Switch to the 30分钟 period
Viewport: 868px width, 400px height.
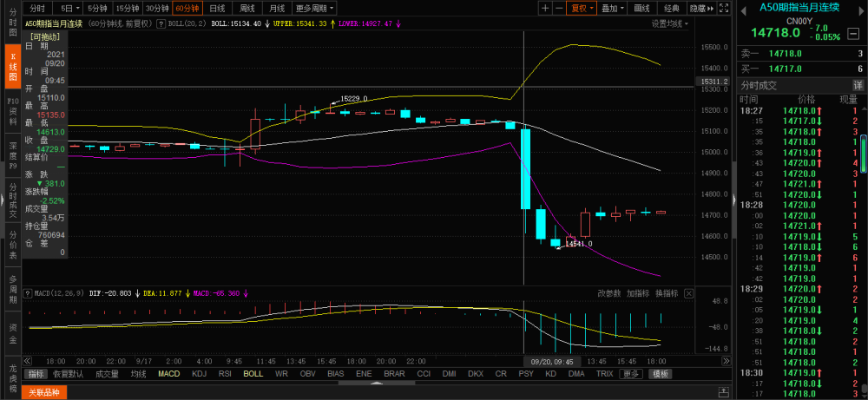[157, 9]
